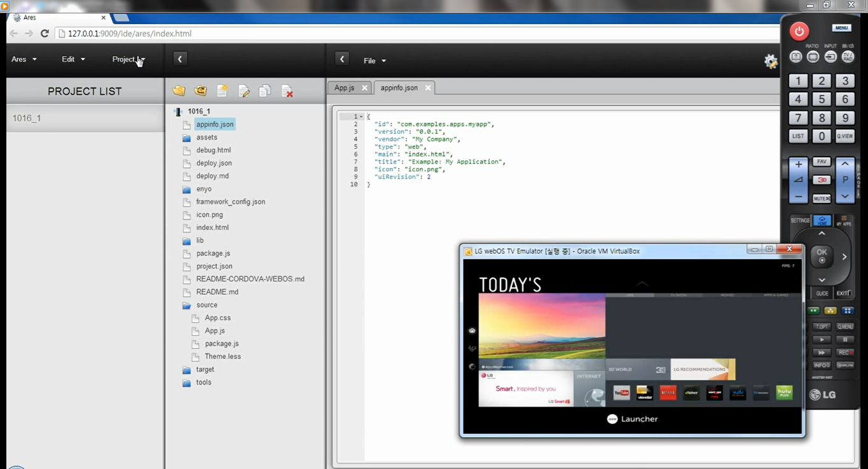Click the delete file icon with a red X
Image resolution: width=868 pixels, height=469 pixels.
287,91
